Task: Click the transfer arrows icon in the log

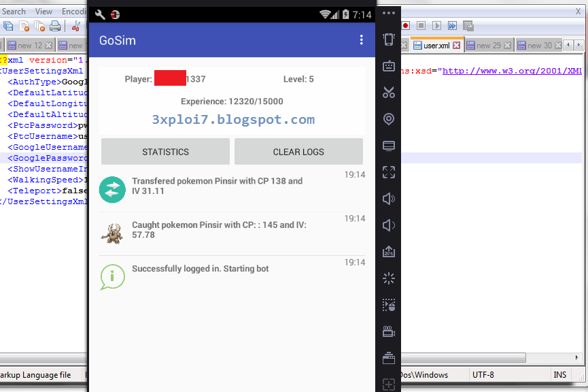Action: [112, 190]
